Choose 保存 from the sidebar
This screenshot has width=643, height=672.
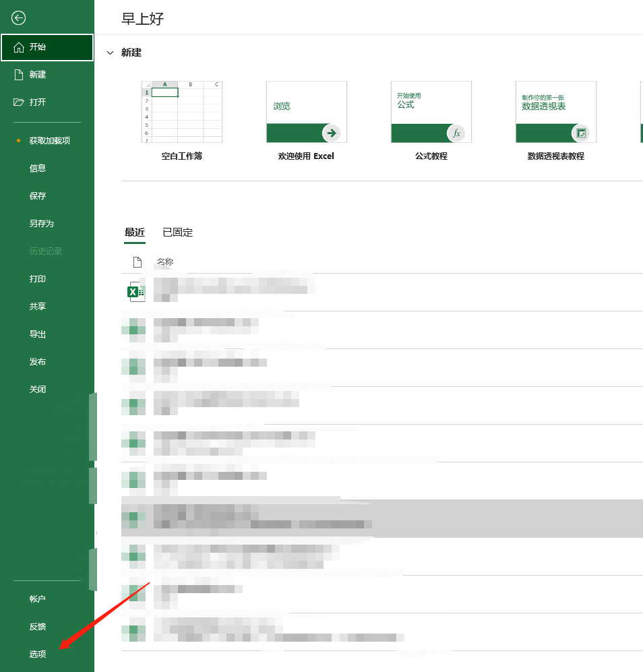point(37,196)
